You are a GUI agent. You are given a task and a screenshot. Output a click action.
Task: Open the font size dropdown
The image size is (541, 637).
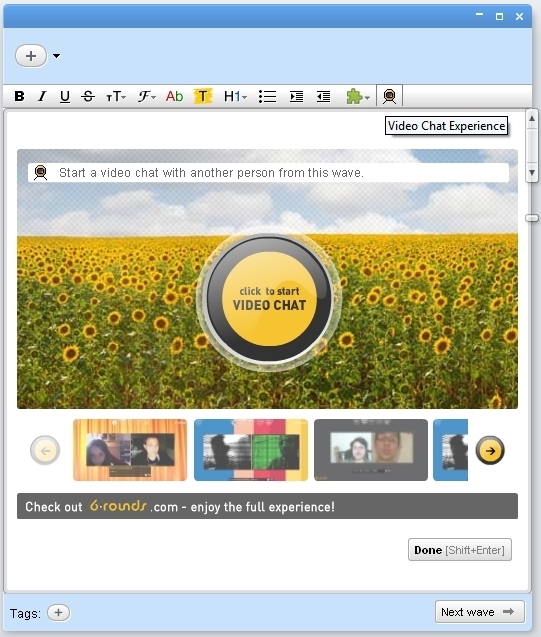click(116, 96)
